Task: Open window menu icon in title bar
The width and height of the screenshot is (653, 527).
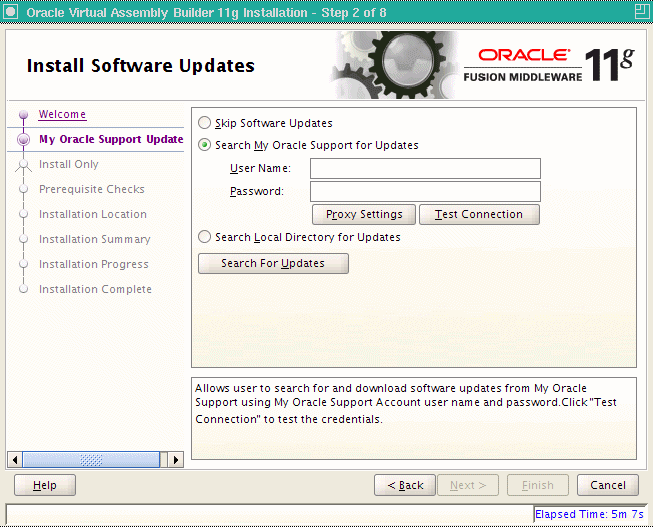Action: pos(10,12)
